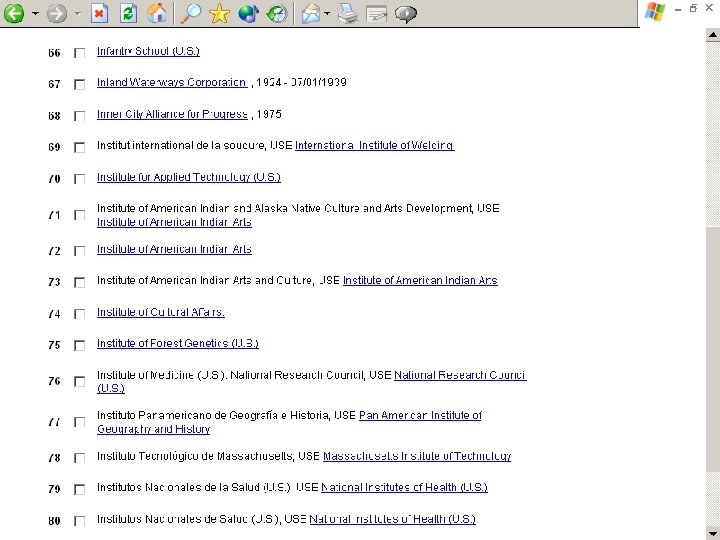Open the Inland Waterways Corporation link
This screenshot has width=720, height=540.
(172, 82)
